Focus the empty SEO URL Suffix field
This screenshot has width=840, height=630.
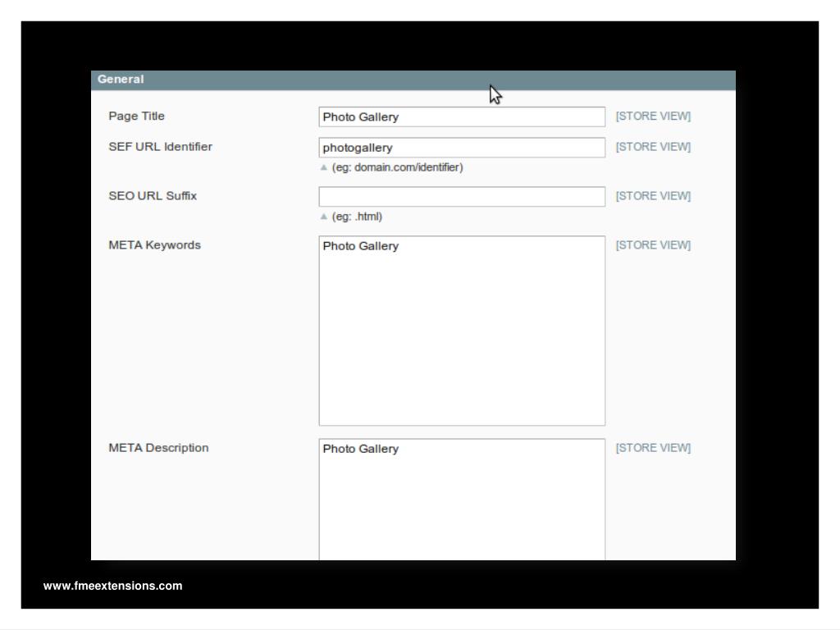coord(462,197)
